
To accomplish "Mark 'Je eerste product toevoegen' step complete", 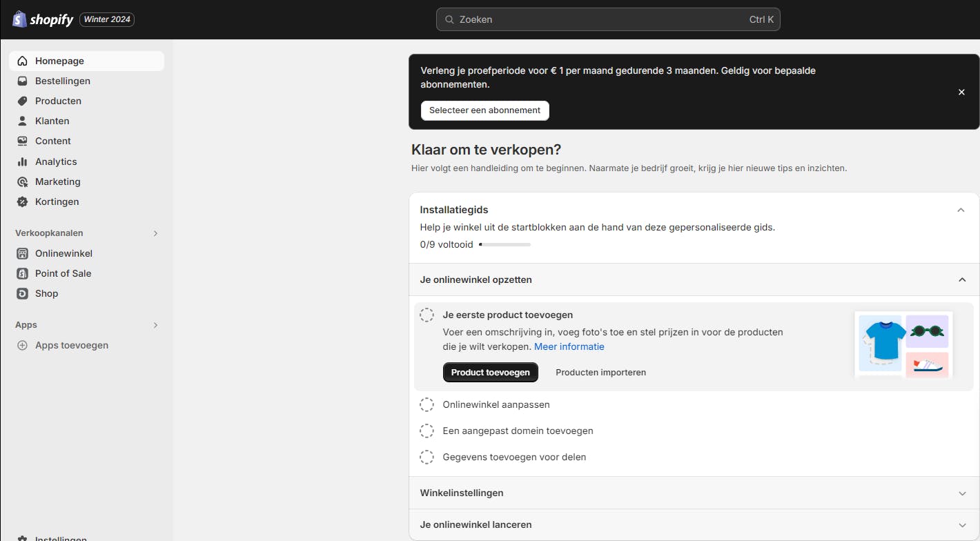I will coord(427,315).
